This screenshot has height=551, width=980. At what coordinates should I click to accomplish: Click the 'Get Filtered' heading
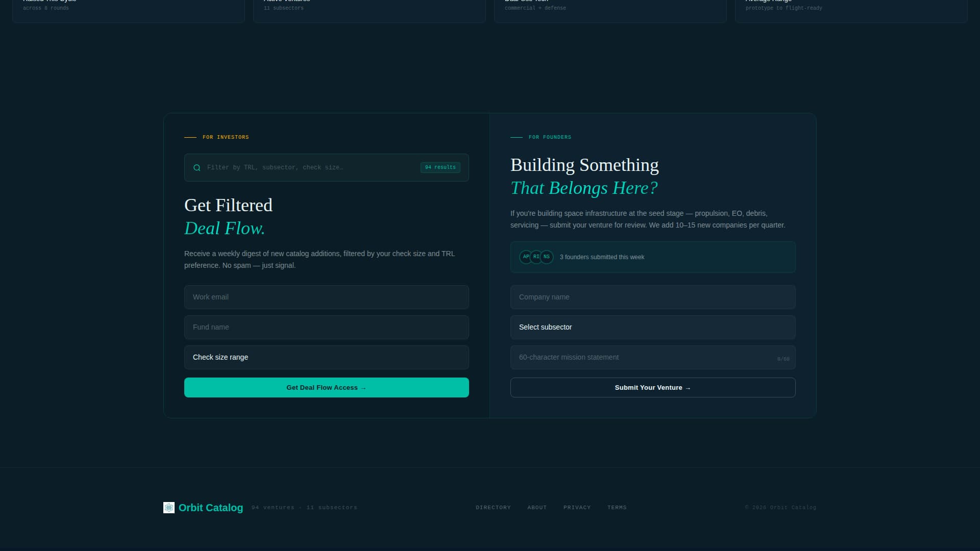pyautogui.click(x=228, y=205)
